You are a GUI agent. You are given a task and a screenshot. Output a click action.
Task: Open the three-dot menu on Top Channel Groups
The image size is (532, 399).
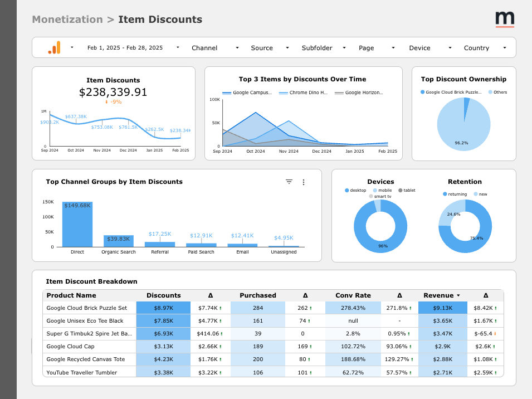303,182
